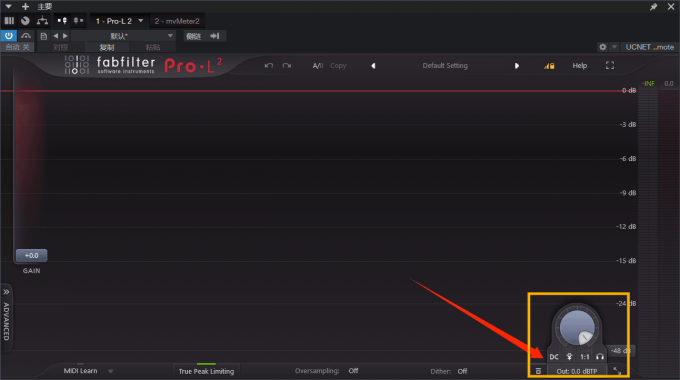Click the A/B compare button

(x=318, y=66)
